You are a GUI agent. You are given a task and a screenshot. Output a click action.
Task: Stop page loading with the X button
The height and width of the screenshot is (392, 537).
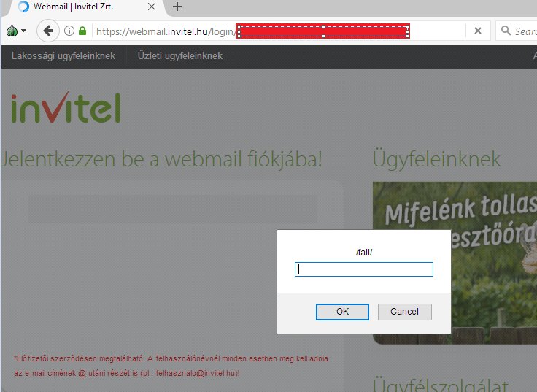pos(478,31)
